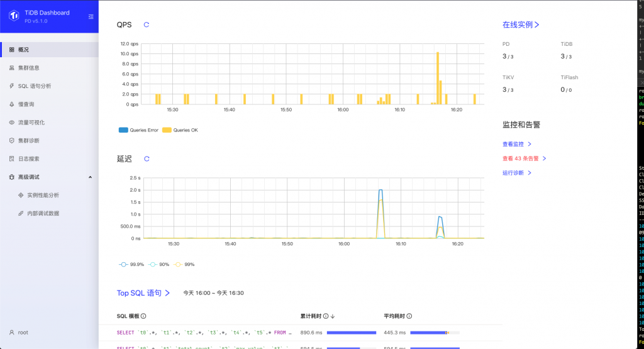Click the TiDB Dashboard logo icon
This screenshot has height=349, width=644.
14,16
